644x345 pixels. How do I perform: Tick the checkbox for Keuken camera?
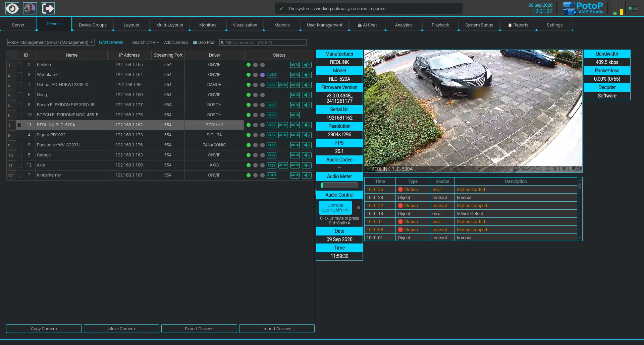pos(19,65)
